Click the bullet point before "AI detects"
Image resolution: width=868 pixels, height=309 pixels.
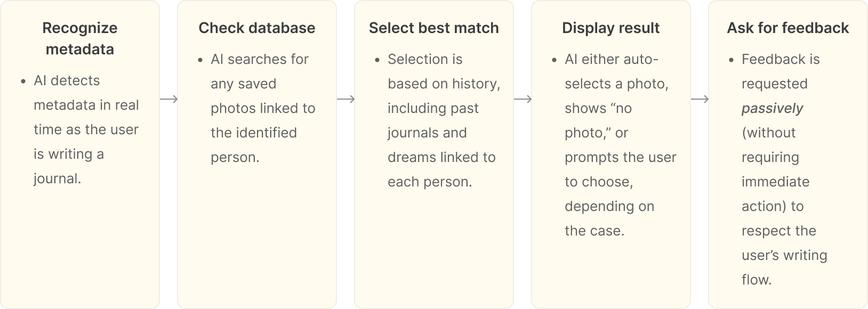23,82
